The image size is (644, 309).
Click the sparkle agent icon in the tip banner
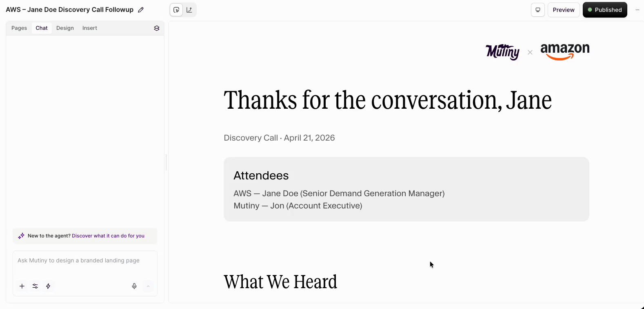[21, 236]
